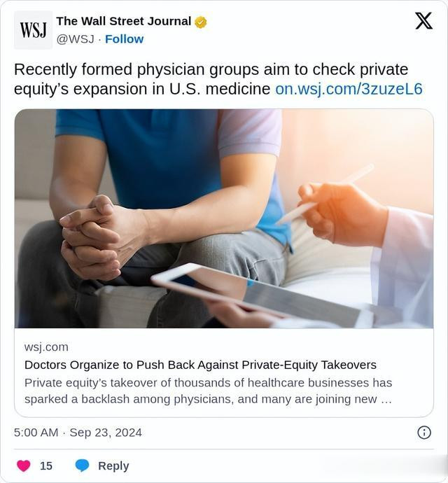Open the WSJ profile avatar
This screenshot has height=483, width=448.
coord(34,30)
